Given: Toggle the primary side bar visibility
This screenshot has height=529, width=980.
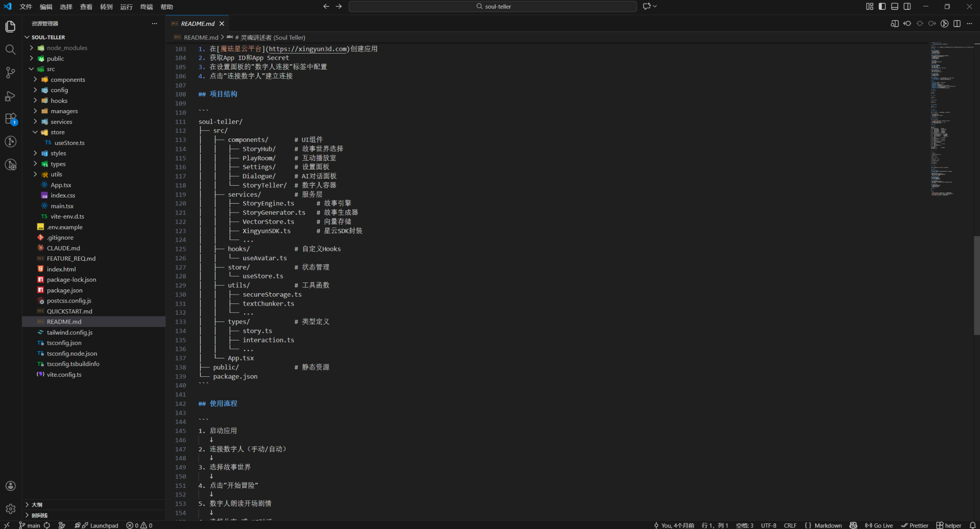Looking at the screenshot, I should tap(882, 6).
